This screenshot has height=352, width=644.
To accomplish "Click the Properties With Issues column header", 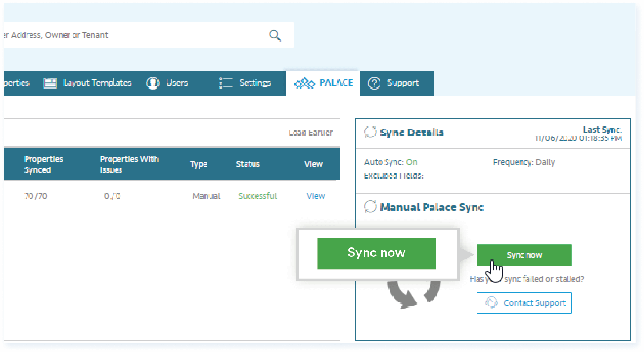I will [129, 164].
